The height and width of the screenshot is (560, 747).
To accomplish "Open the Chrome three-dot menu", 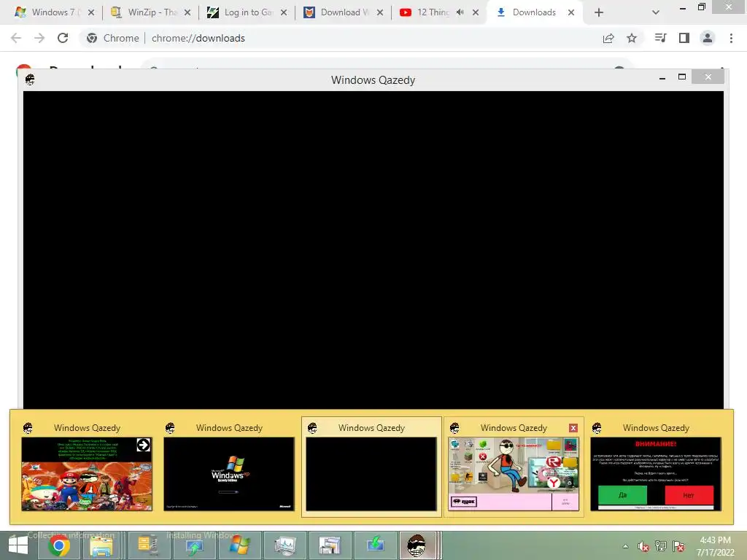I will pyautogui.click(x=731, y=38).
